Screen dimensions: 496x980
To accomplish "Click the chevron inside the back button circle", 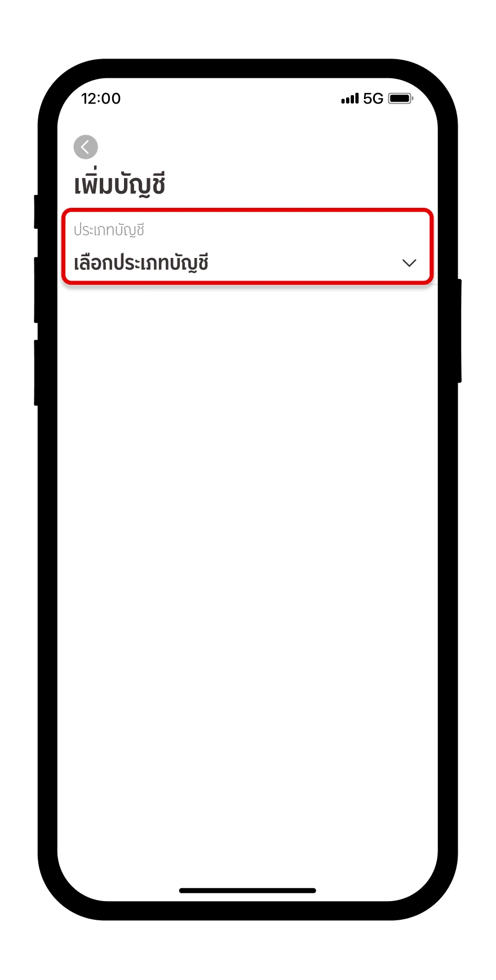I will tap(85, 147).
